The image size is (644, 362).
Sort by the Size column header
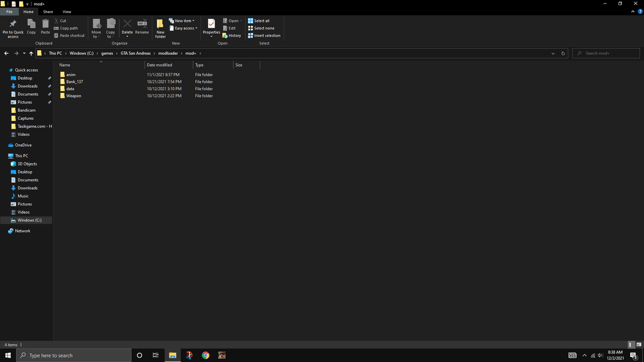tap(247, 65)
